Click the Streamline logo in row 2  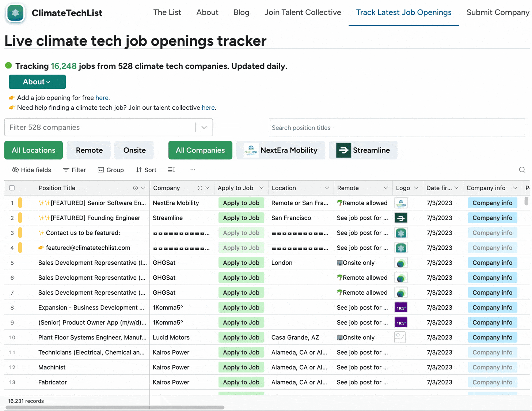click(x=401, y=218)
